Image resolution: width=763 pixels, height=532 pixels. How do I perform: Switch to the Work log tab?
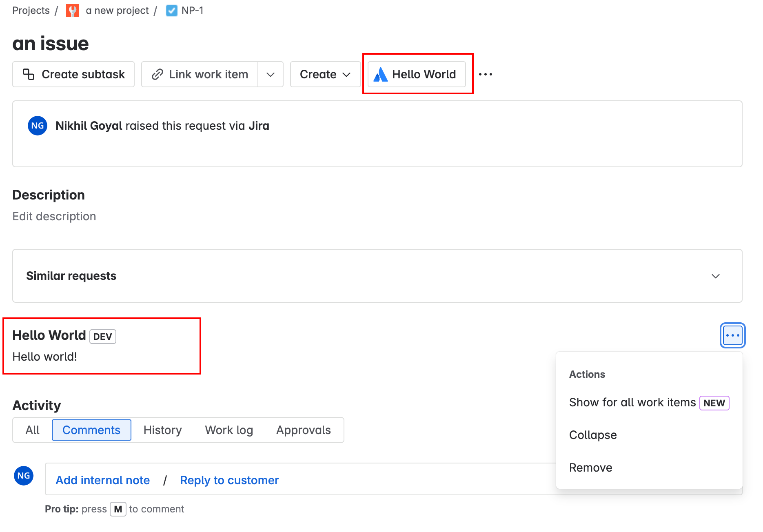point(229,430)
